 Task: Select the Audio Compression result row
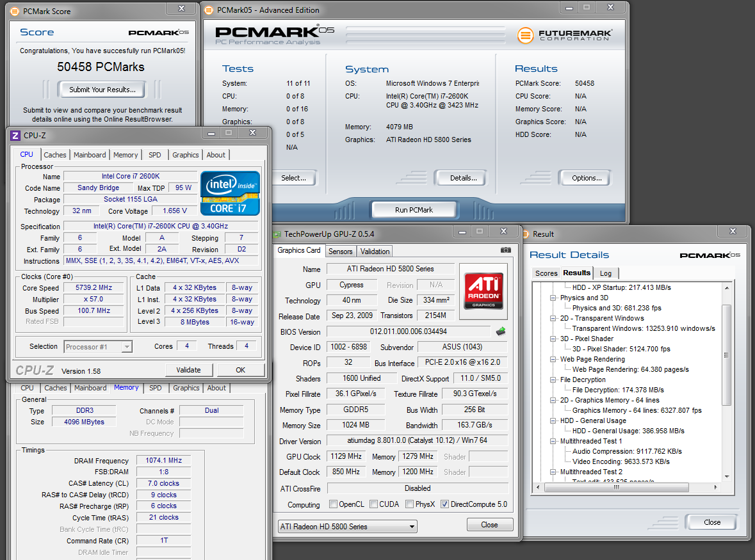tap(626, 451)
